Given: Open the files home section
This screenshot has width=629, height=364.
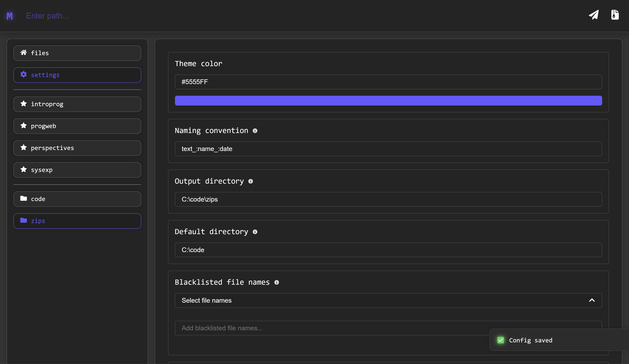Looking at the screenshot, I should point(77,53).
